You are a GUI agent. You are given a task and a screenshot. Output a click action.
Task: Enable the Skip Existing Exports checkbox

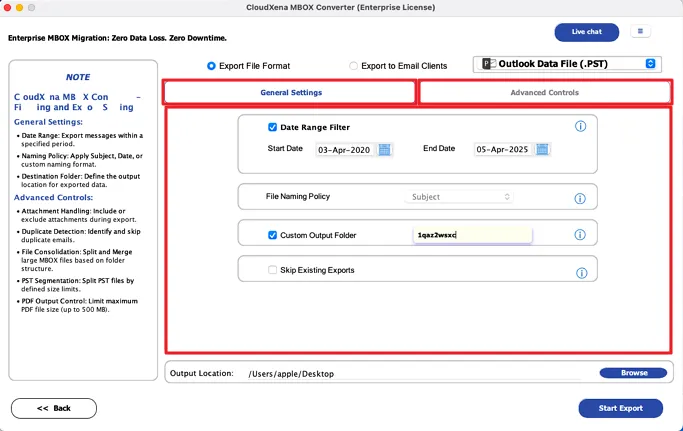point(272,270)
